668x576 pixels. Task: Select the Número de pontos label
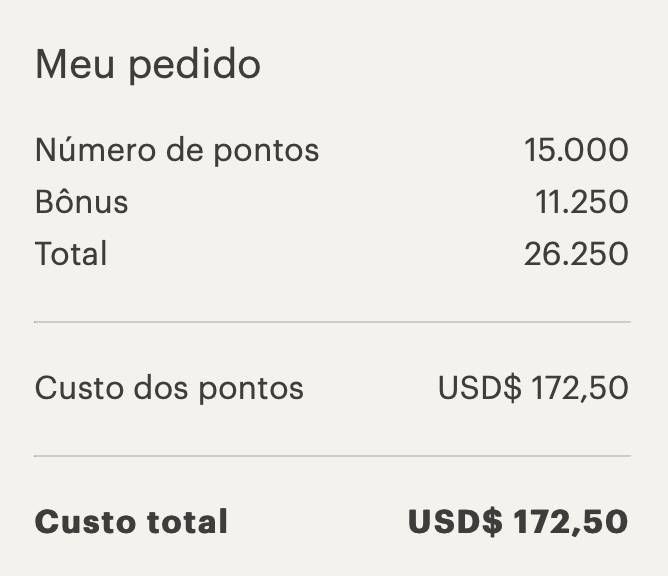tap(177, 150)
